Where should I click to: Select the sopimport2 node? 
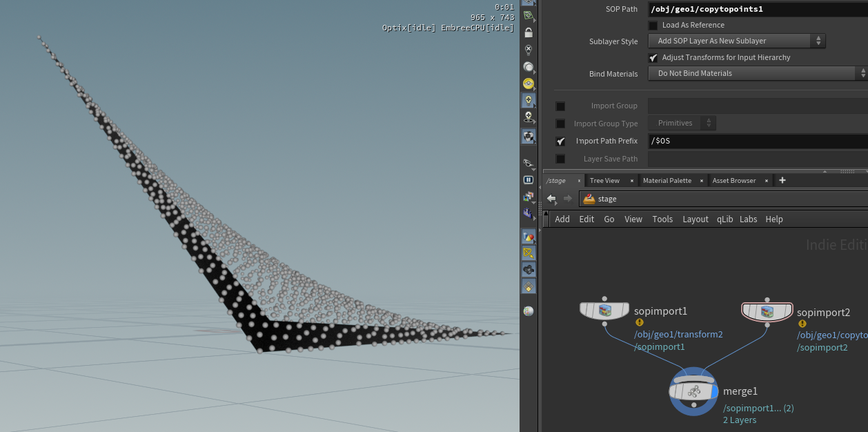767,312
